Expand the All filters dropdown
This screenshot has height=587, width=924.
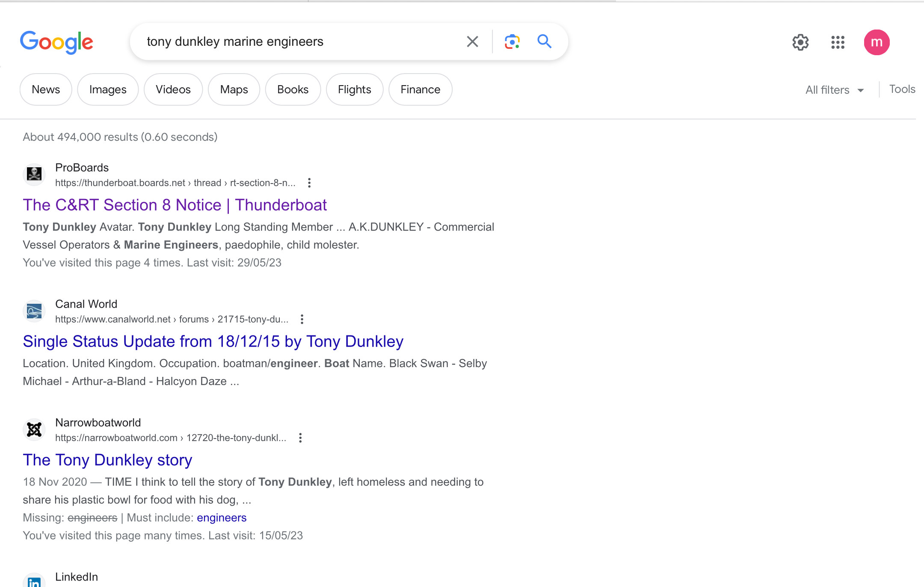point(835,90)
